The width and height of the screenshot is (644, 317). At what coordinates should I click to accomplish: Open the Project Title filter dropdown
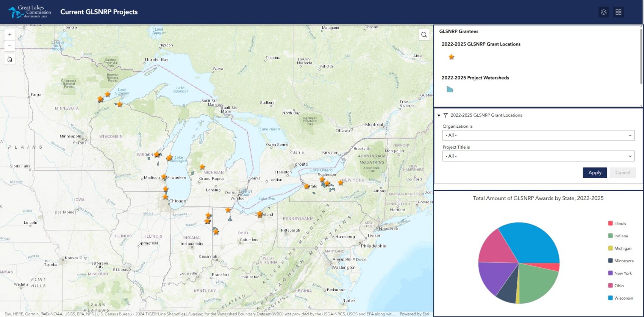538,156
